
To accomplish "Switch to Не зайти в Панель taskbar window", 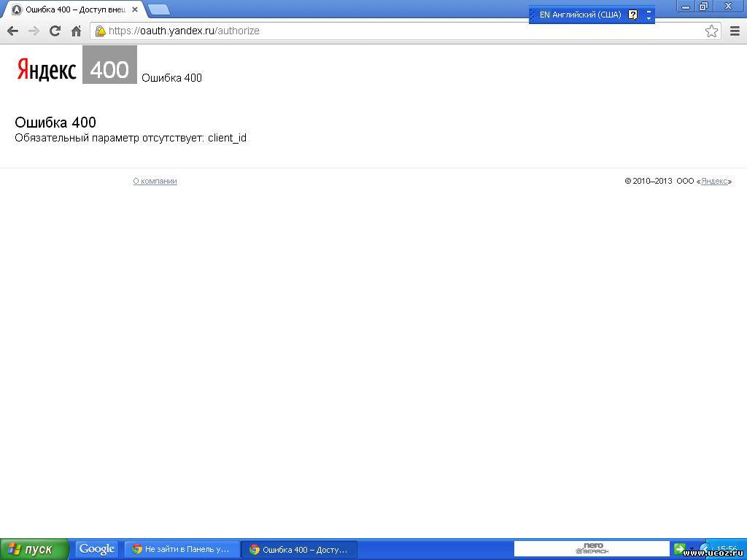I will [x=181, y=549].
